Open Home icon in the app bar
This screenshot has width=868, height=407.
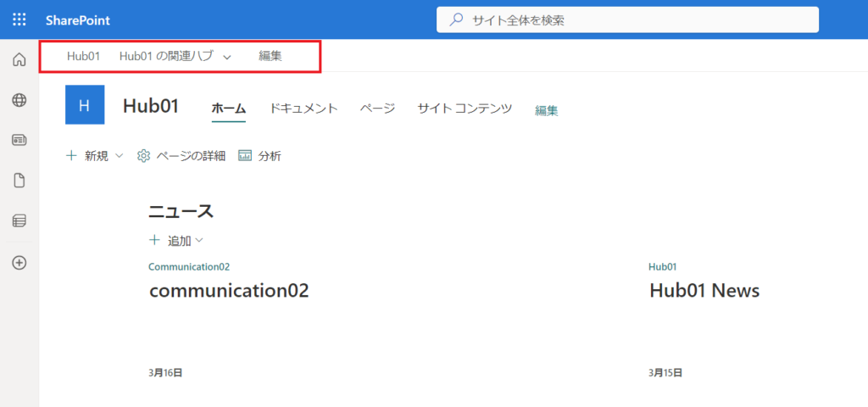[x=19, y=59]
